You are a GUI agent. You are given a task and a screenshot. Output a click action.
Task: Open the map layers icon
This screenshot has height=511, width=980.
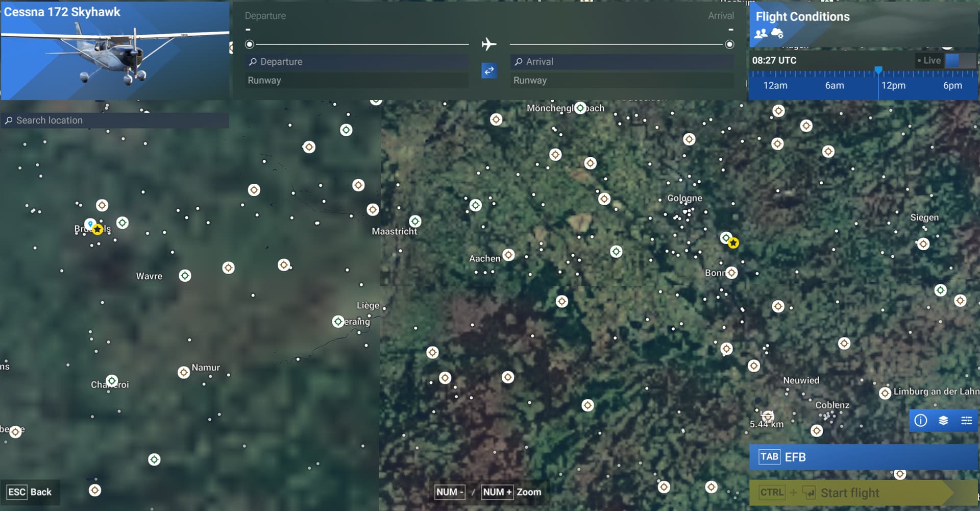coord(944,421)
